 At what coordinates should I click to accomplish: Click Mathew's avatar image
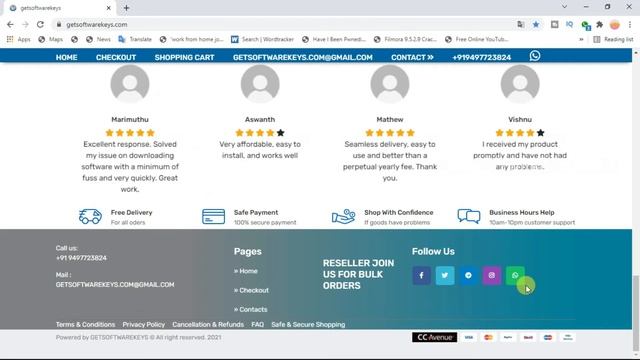pyautogui.click(x=390, y=84)
